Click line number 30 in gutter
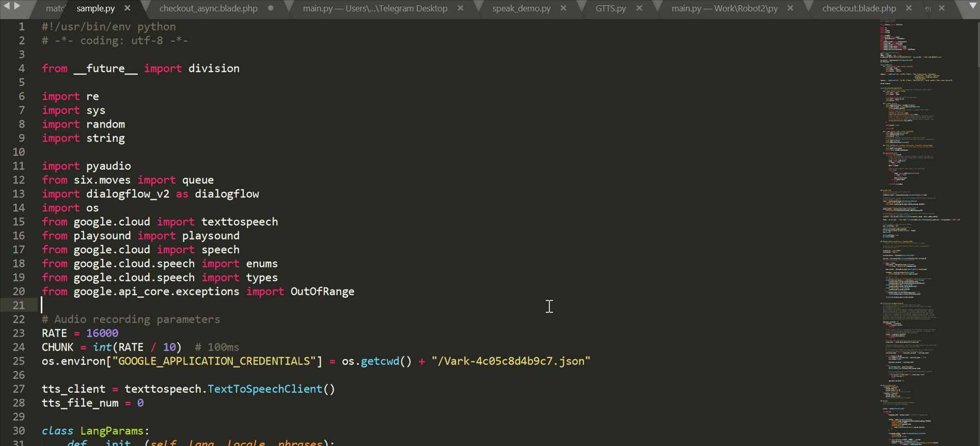Viewport: 980px width, 446px height. pos(19,431)
